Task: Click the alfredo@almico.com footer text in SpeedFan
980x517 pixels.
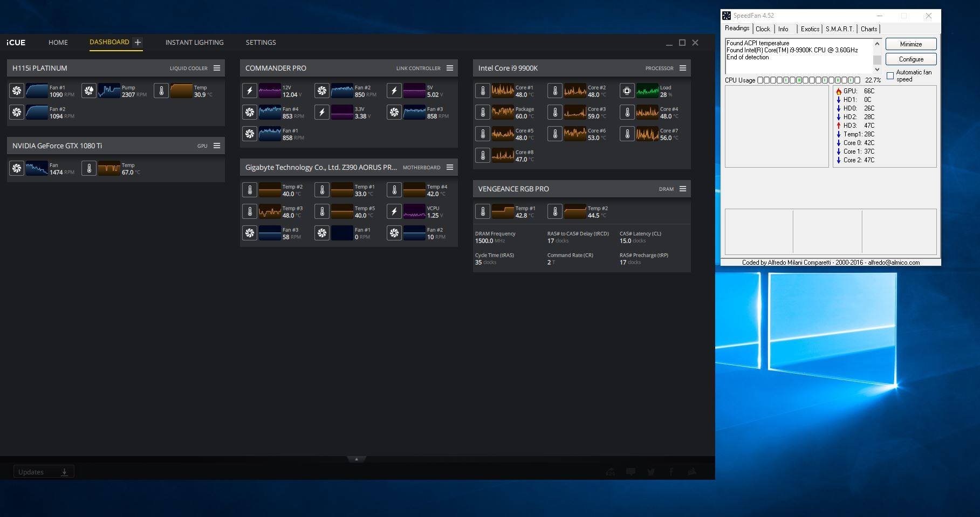Action: click(894, 263)
